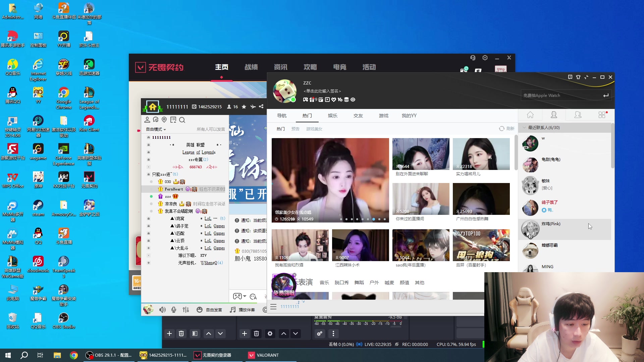The height and width of the screenshot is (362, 644).
Task: Open the single contact icon tab in the right panel
Action: point(554,115)
